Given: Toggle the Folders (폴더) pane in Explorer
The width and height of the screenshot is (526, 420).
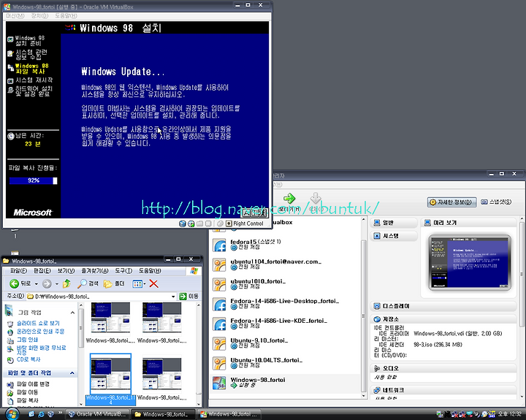Looking at the screenshot, I should tap(114, 284).
